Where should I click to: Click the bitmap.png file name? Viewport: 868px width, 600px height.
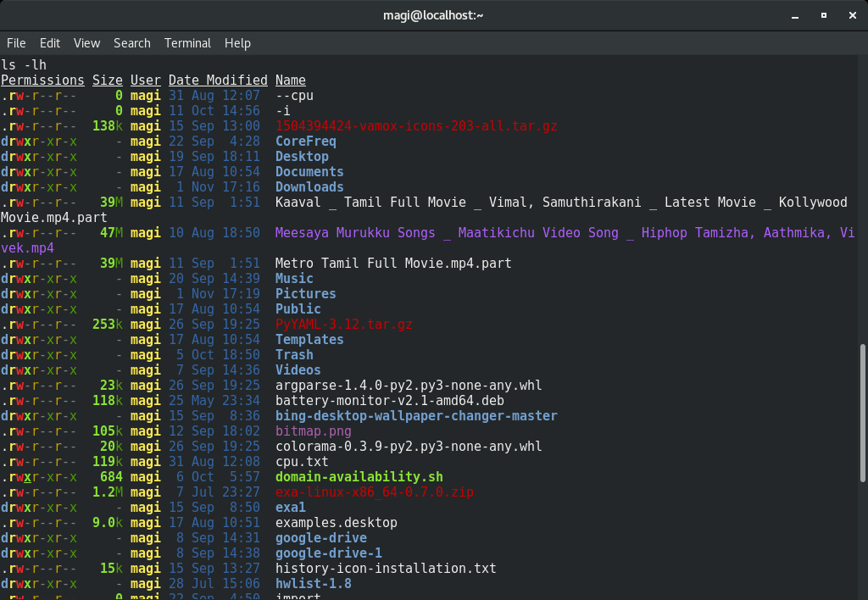pos(314,431)
